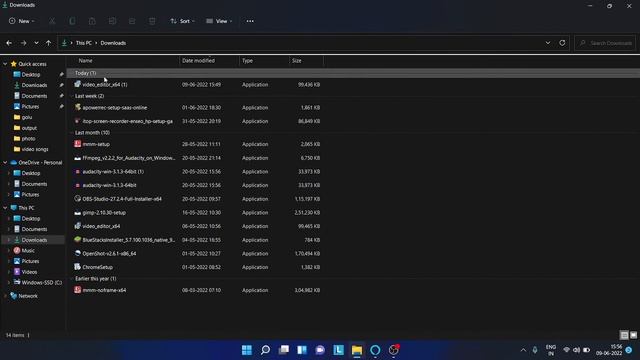Screen dimensions: 640x360
Task: Select OneDrive - Personal in sidebar
Action: point(40,162)
